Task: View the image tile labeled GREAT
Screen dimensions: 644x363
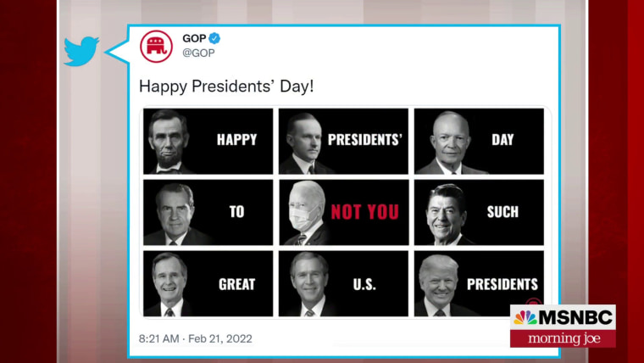Action: pos(208,283)
